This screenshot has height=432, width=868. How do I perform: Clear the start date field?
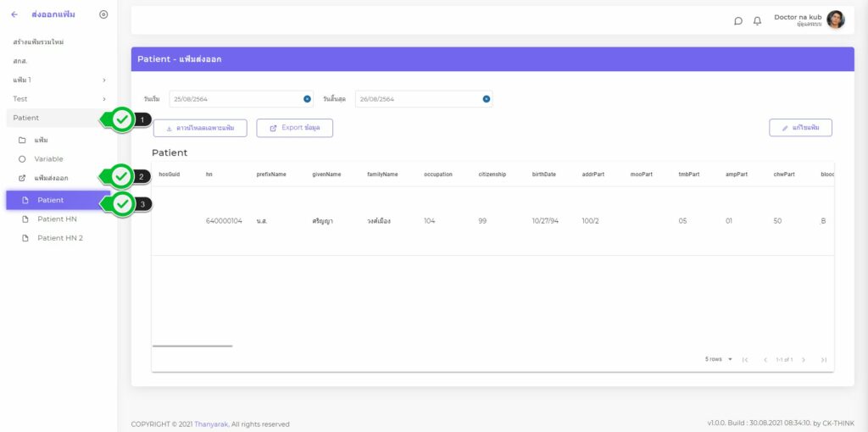tap(307, 99)
